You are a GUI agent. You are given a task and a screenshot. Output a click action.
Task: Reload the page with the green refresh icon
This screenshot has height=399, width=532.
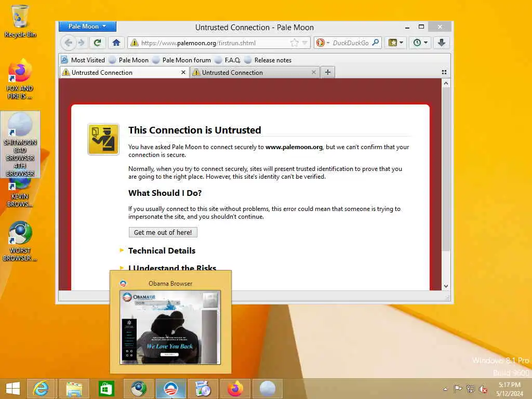click(97, 43)
